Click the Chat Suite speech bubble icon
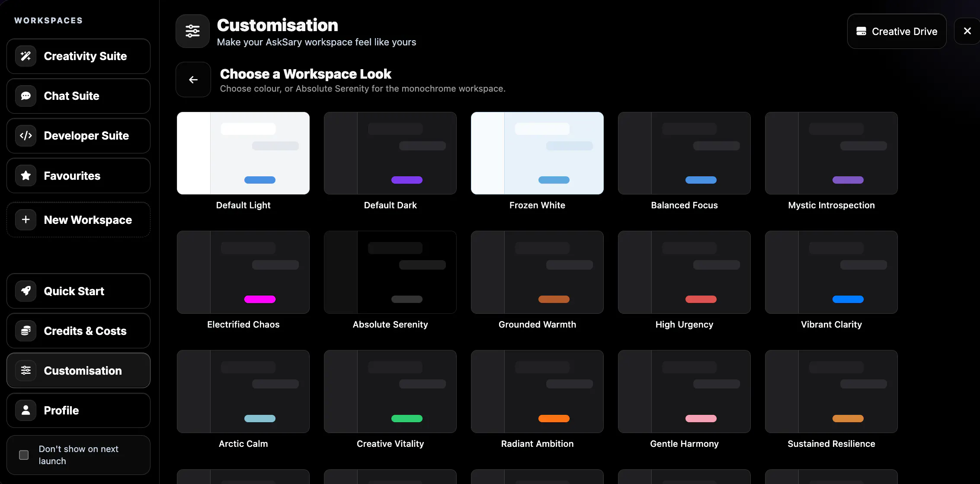This screenshot has width=980, height=484. pos(26,96)
